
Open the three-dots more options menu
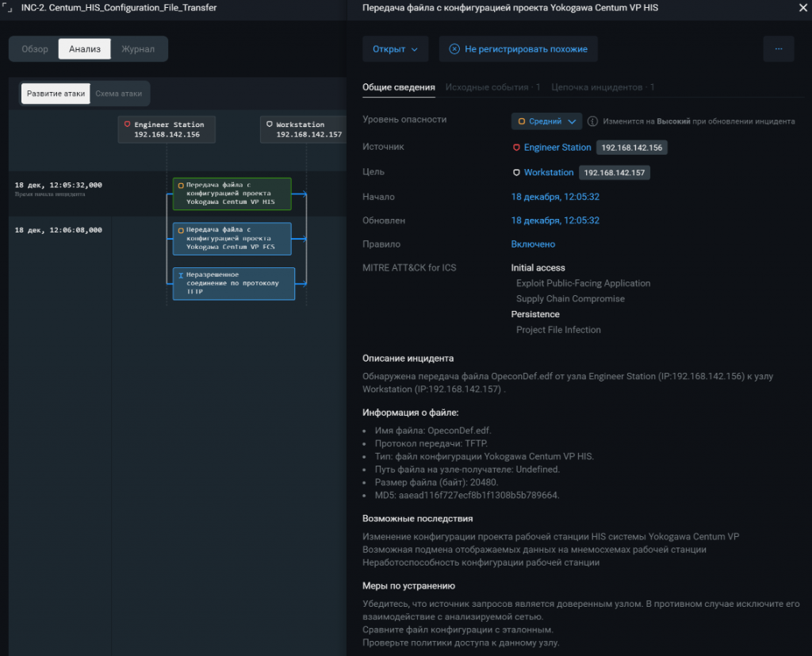[778, 49]
